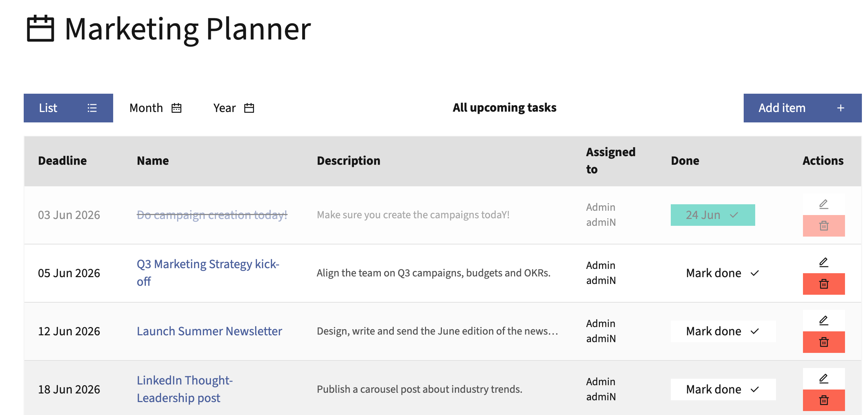Image resolution: width=868 pixels, height=415 pixels.
Task: Edit the Launch Summer Newsletter task
Action: 824,321
